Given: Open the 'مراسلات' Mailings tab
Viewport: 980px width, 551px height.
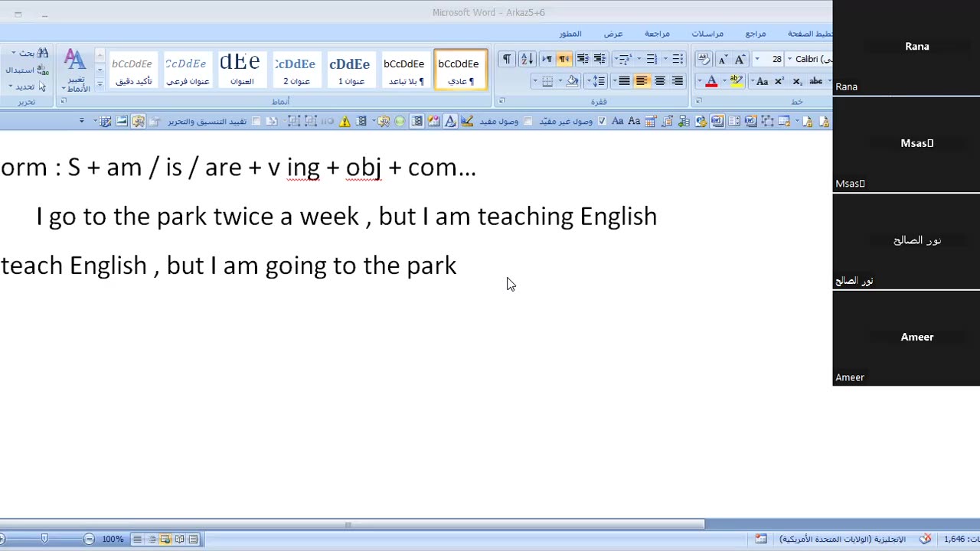Looking at the screenshot, I should pos(707,34).
